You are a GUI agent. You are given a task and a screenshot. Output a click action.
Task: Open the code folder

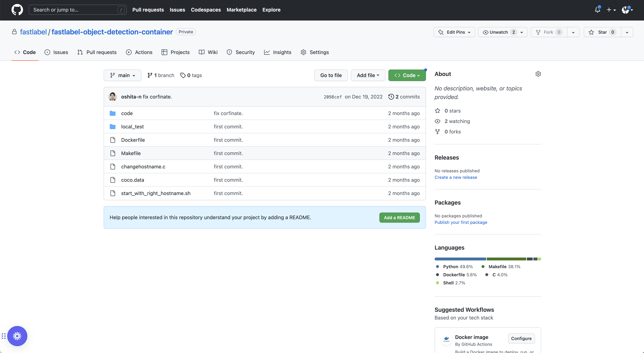(127, 113)
